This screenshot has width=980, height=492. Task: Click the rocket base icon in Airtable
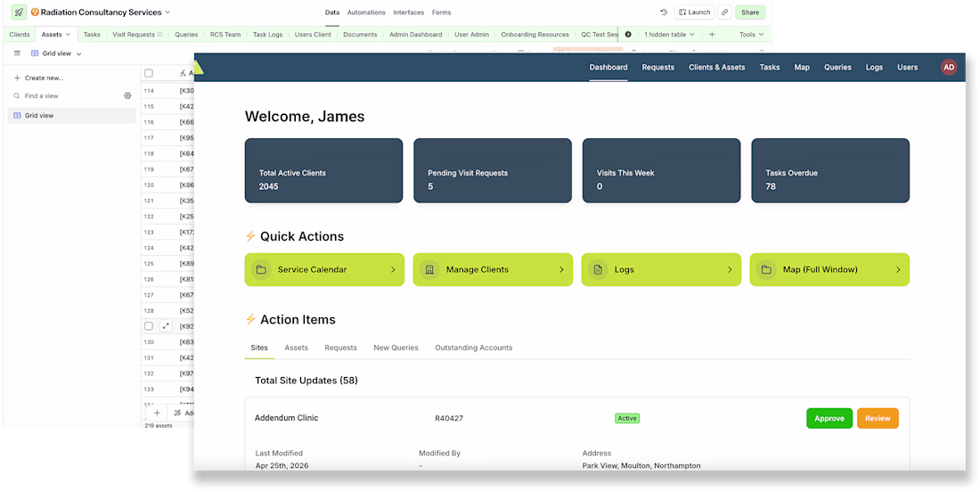point(20,12)
